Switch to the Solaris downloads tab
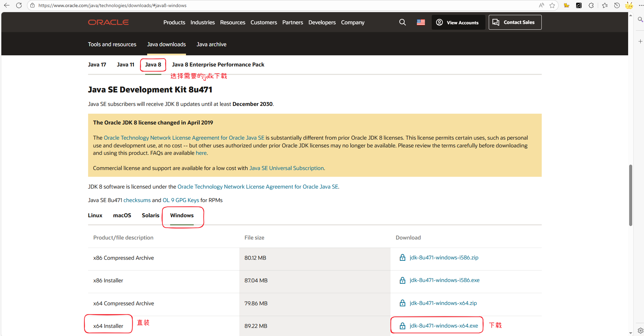Screen dimensions: 644x336 [x=151, y=215]
